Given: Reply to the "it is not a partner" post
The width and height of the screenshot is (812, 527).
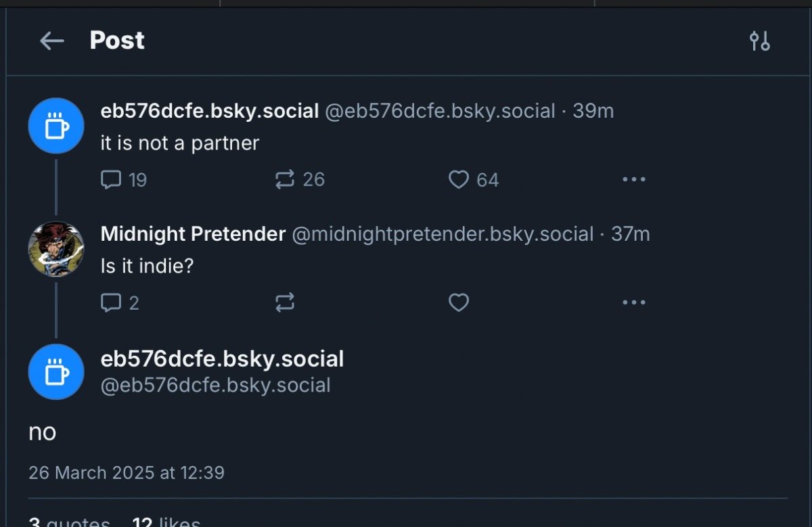Looking at the screenshot, I should (x=111, y=180).
